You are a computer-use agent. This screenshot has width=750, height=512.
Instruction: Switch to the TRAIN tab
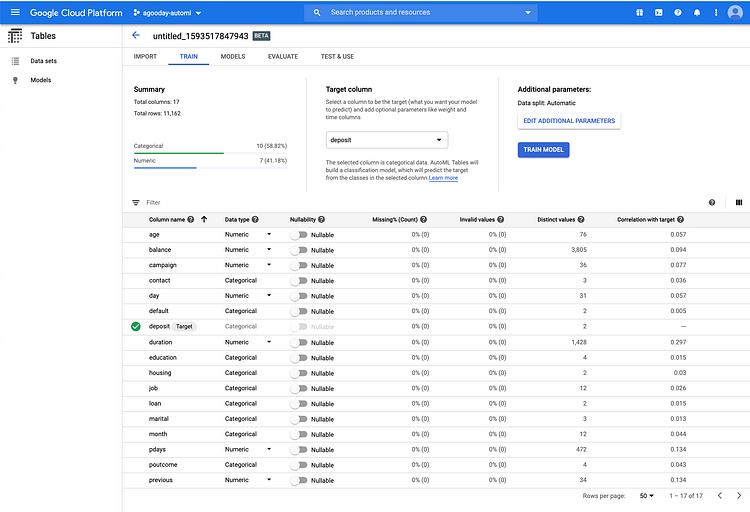click(x=188, y=56)
